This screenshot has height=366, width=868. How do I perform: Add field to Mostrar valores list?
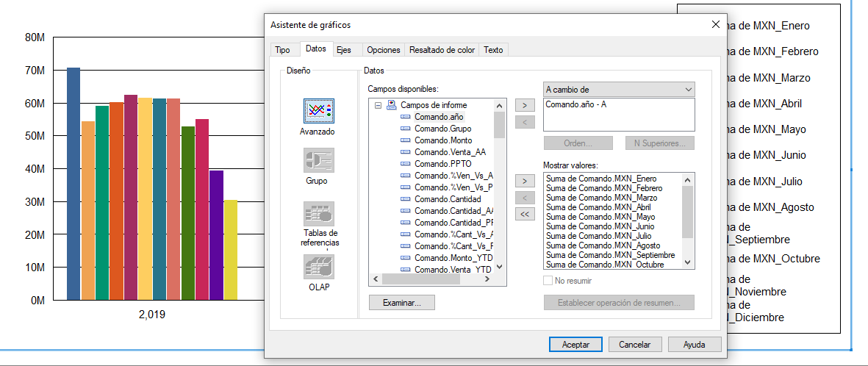click(525, 181)
